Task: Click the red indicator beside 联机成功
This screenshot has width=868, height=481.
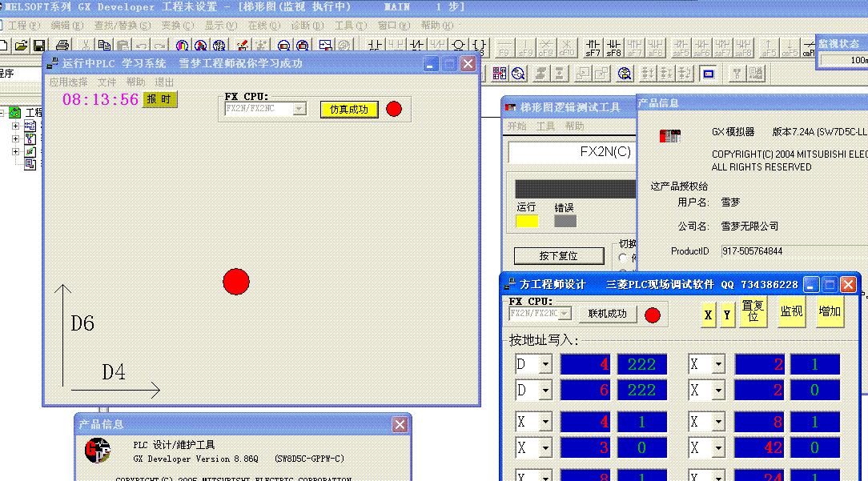Action: [x=653, y=315]
